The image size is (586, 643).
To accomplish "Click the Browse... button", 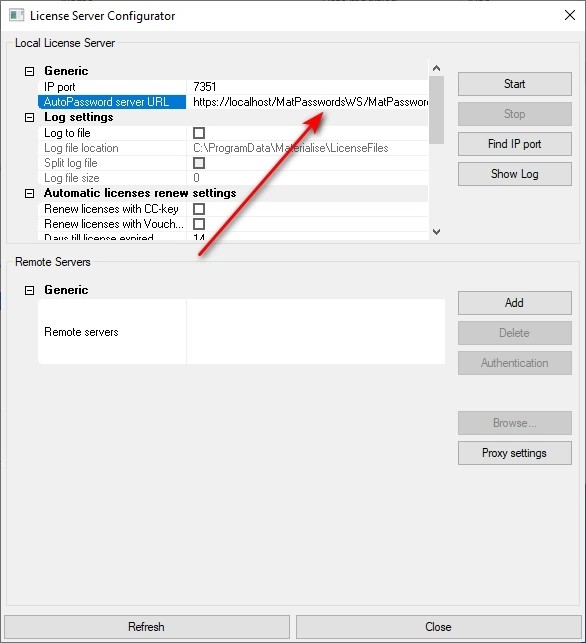I will click(x=515, y=423).
